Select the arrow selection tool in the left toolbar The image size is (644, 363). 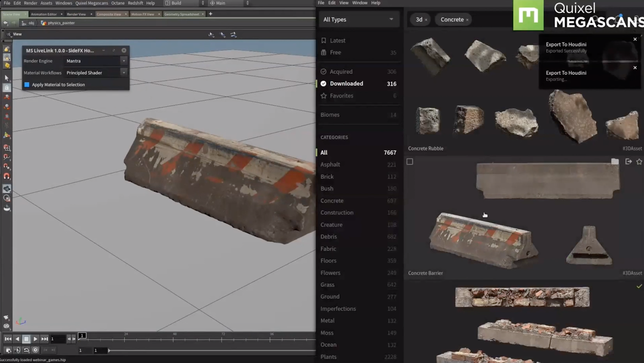pyautogui.click(x=6, y=78)
